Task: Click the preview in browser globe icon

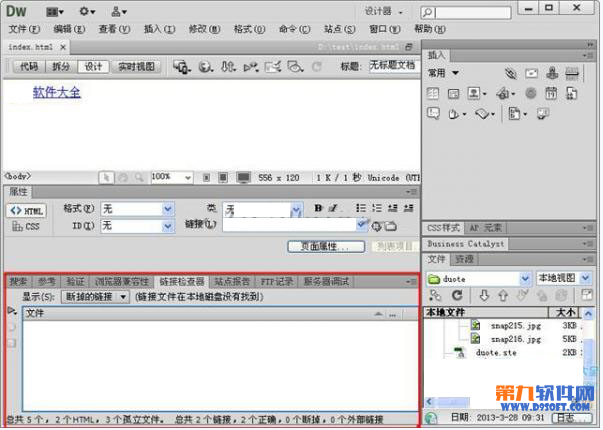Action: (x=205, y=67)
